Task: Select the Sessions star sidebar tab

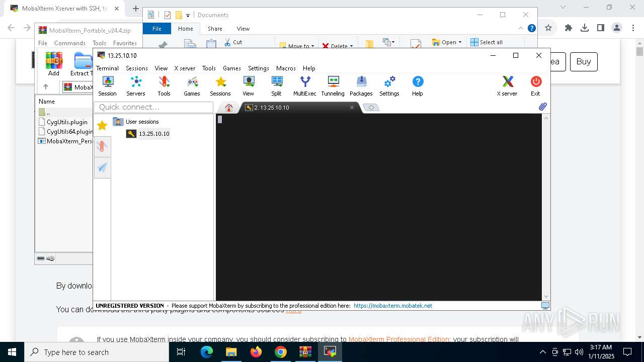Action: tap(102, 126)
